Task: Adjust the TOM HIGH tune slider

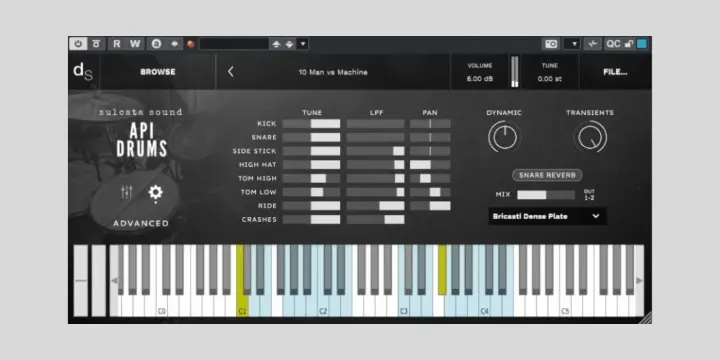Action: click(x=311, y=178)
